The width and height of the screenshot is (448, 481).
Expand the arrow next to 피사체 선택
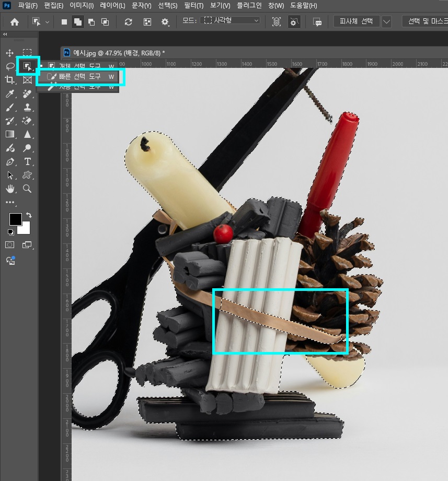(387, 21)
